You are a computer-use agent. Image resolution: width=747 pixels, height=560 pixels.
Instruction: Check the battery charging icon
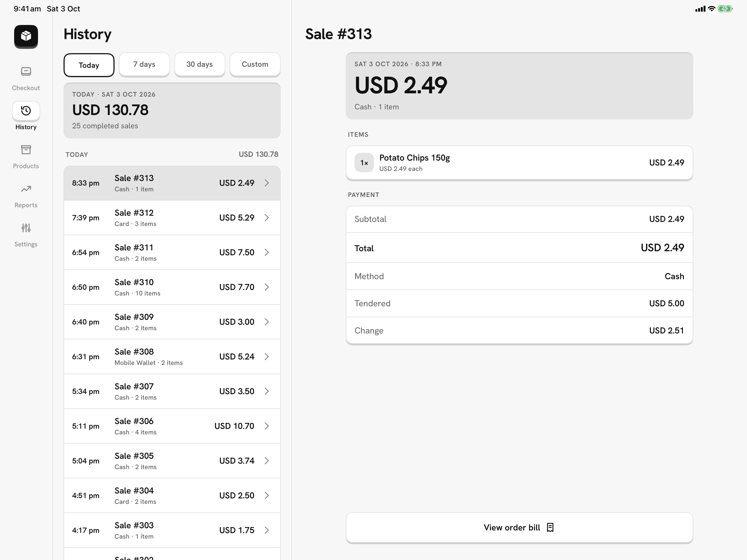(725, 9)
